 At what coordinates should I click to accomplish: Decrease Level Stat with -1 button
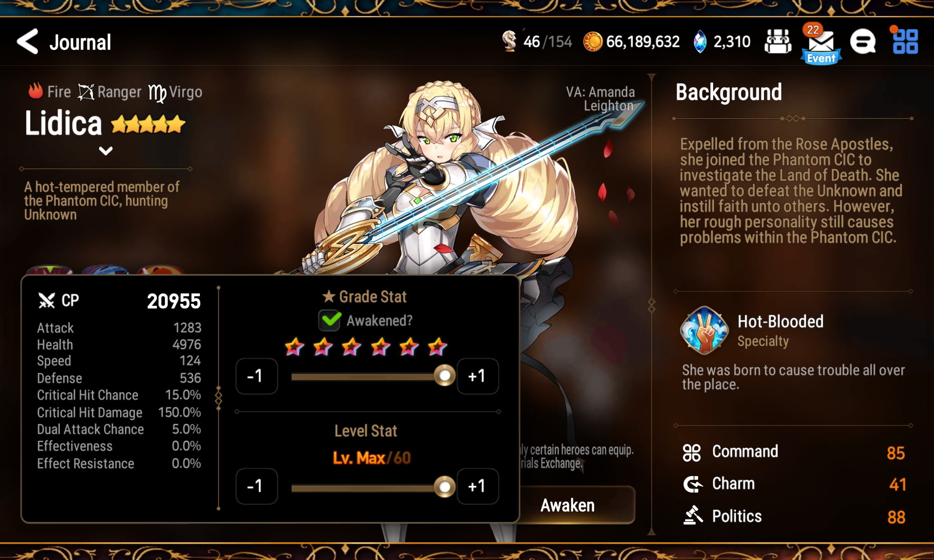[x=256, y=486]
